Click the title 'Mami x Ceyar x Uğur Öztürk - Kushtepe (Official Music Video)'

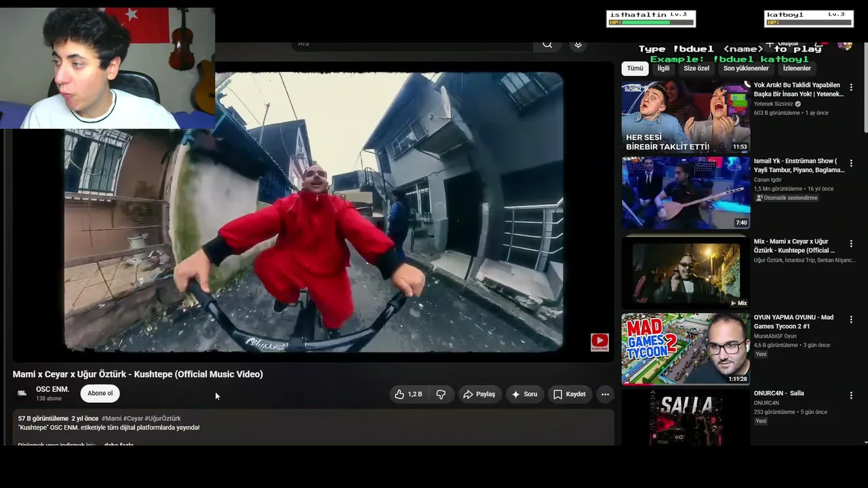tap(138, 374)
